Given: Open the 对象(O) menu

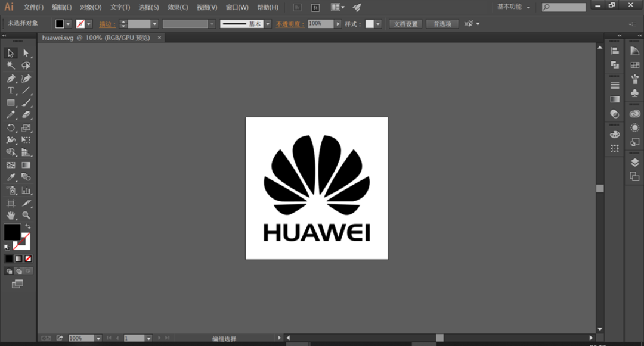Looking at the screenshot, I should (x=91, y=7).
